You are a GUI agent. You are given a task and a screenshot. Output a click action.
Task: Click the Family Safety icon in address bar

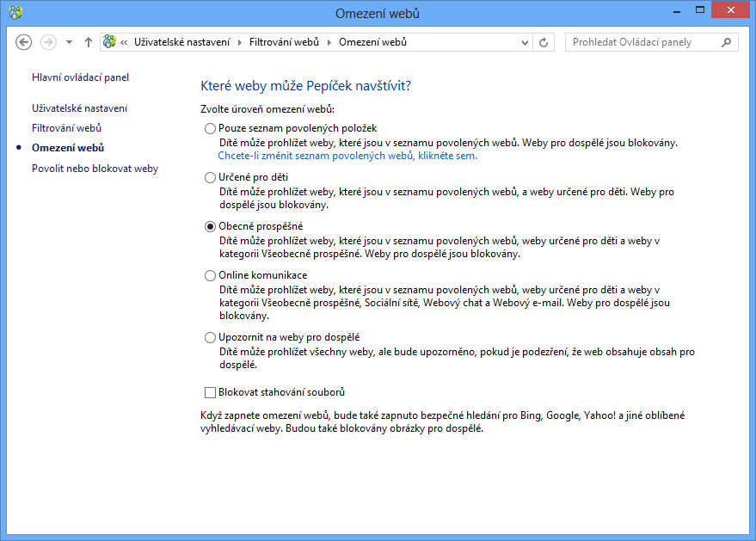point(109,42)
